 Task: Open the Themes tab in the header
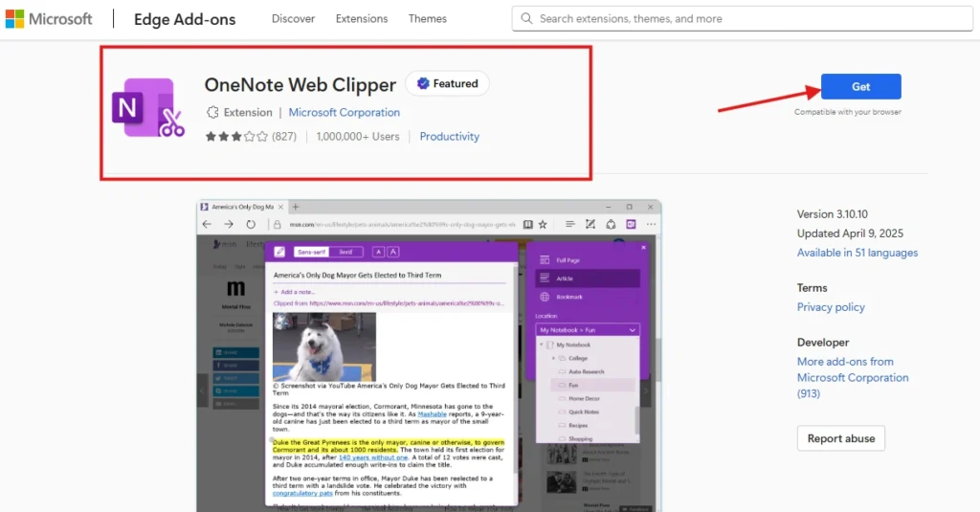[428, 19]
